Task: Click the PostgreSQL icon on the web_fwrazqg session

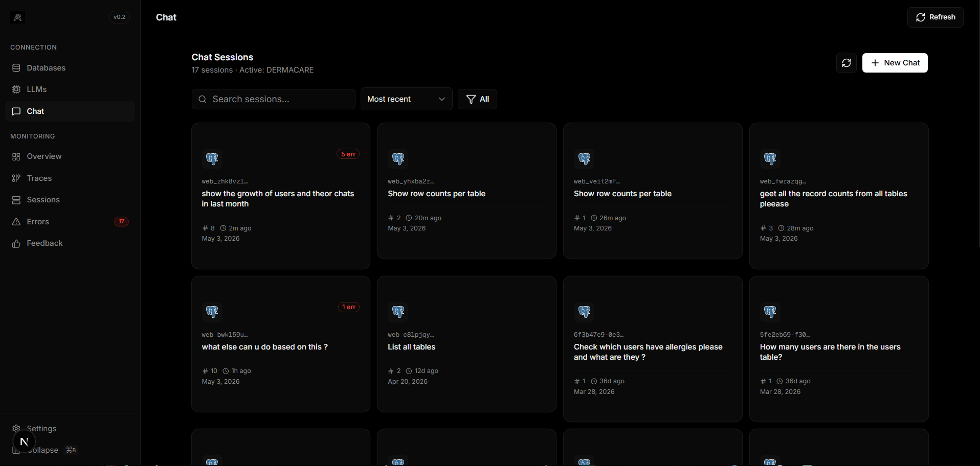Action: pos(770,158)
